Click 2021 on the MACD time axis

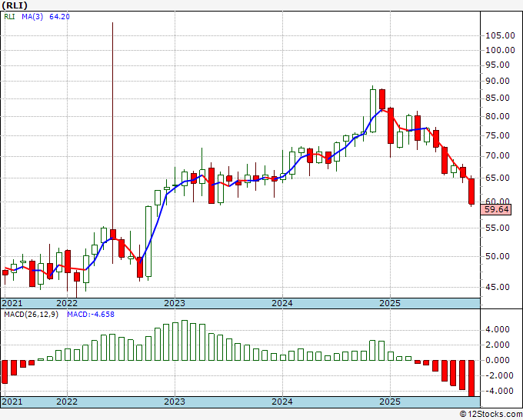(x=12, y=402)
